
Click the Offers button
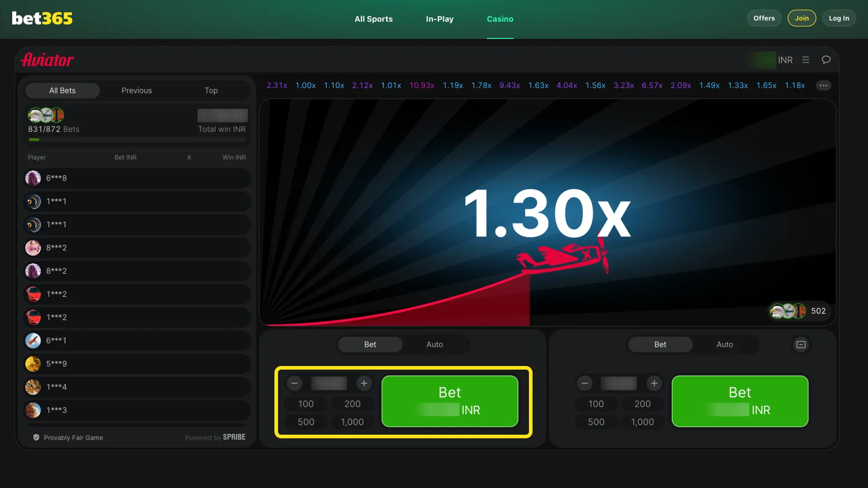764,18
